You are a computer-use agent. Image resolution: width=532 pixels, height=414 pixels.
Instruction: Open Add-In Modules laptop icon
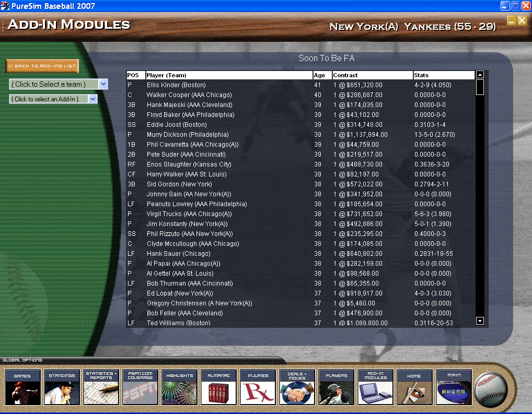point(375,387)
